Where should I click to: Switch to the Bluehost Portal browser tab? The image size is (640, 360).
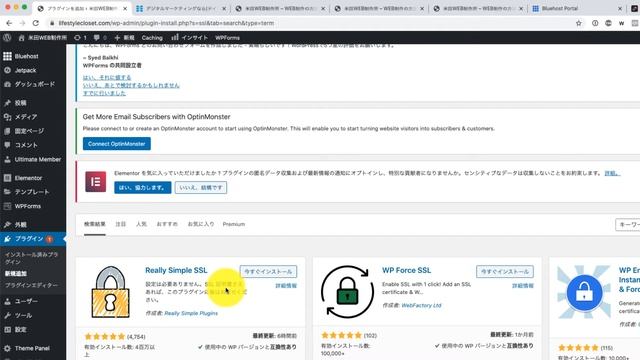[577, 8]
